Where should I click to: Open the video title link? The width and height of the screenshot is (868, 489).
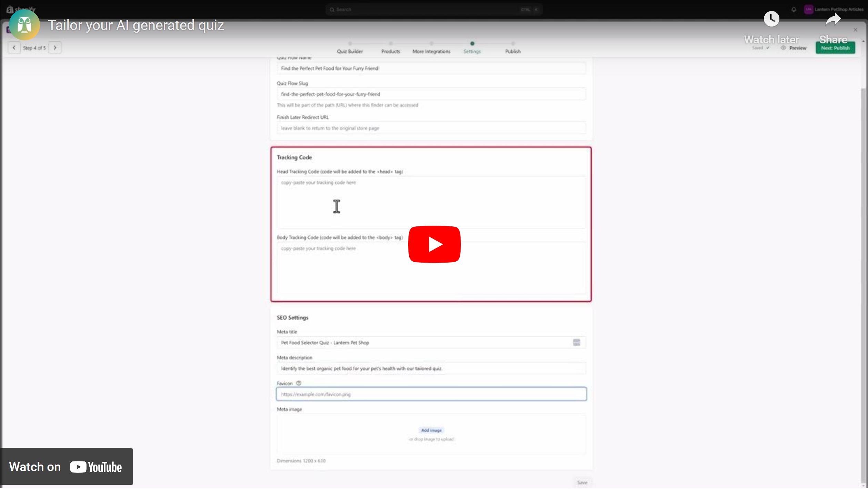tap(136, 25)
